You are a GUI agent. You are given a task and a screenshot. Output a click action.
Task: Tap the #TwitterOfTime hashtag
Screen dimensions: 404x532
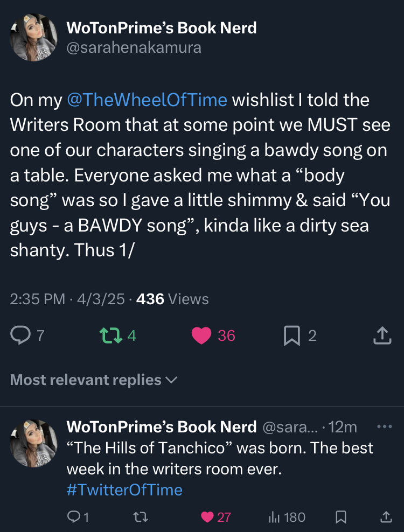pos(124,489)
